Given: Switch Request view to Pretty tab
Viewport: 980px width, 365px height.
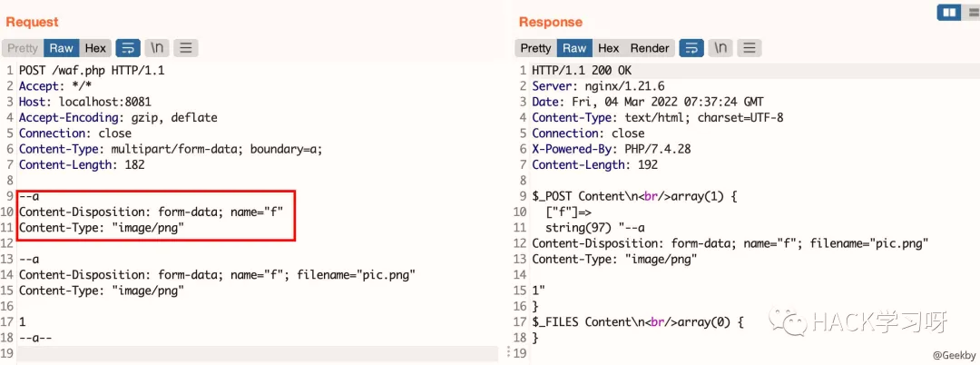Looking at the screenshot, I should [x=23, y=48].
